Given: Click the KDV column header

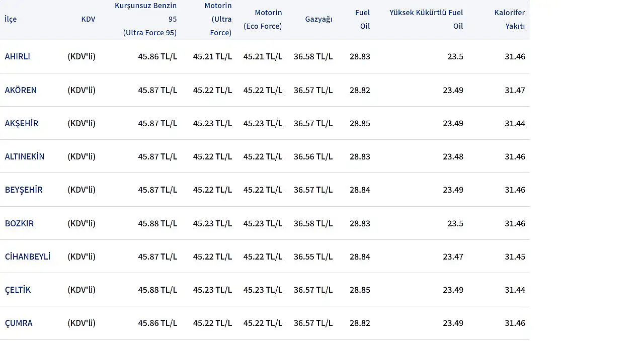Looking at the screenshot, I should pos(88,19).
